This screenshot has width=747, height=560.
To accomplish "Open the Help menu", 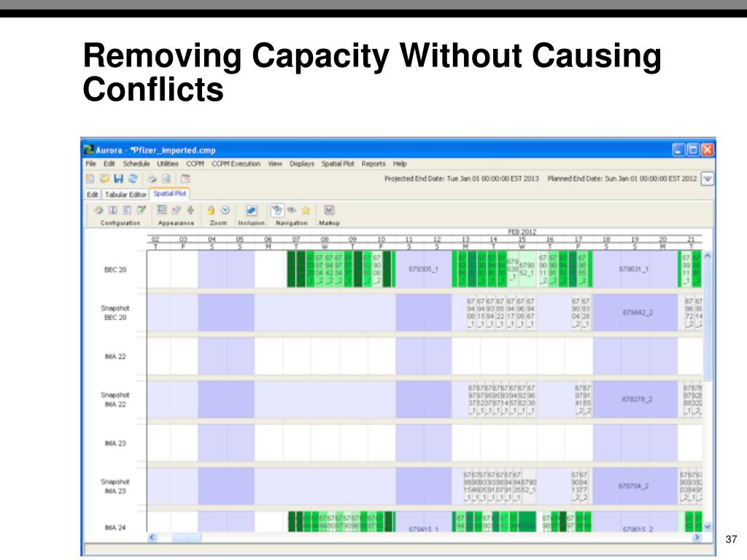I will point(400,164).
